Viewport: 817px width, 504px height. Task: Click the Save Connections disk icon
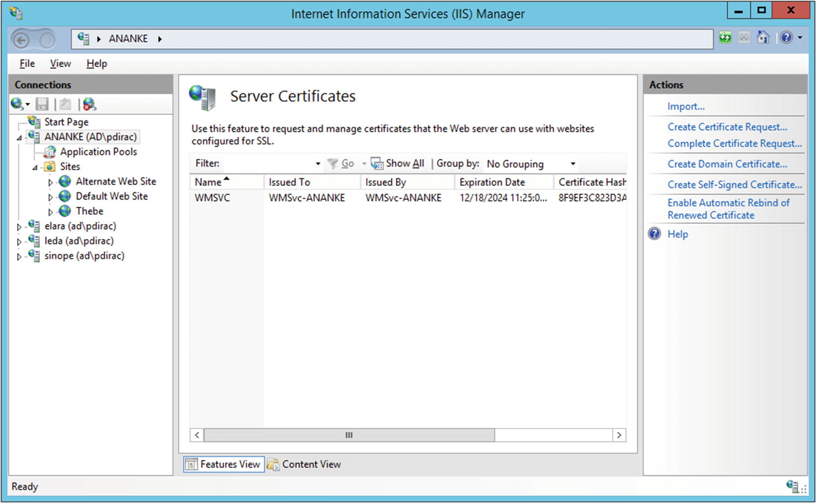pyautogui.click(x=42, y=104)
